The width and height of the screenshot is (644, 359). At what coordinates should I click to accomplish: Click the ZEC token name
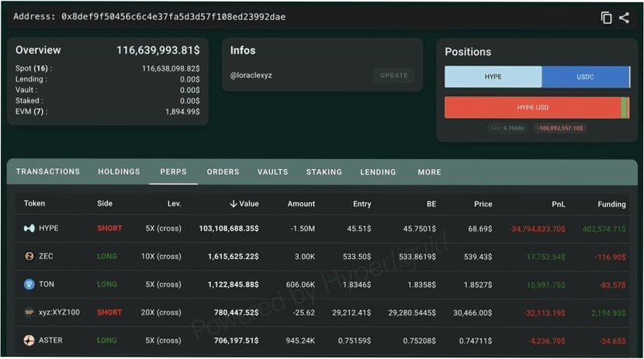(x=46, y=257)
